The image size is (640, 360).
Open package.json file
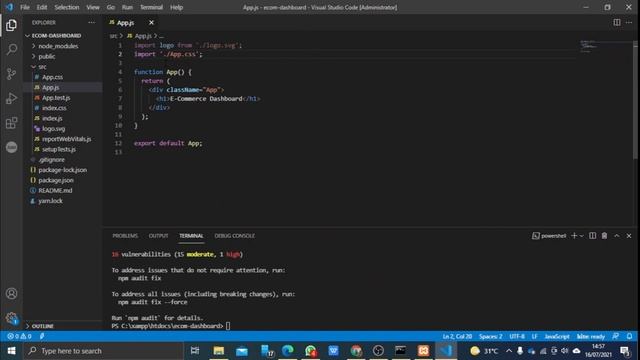[56, 180]
